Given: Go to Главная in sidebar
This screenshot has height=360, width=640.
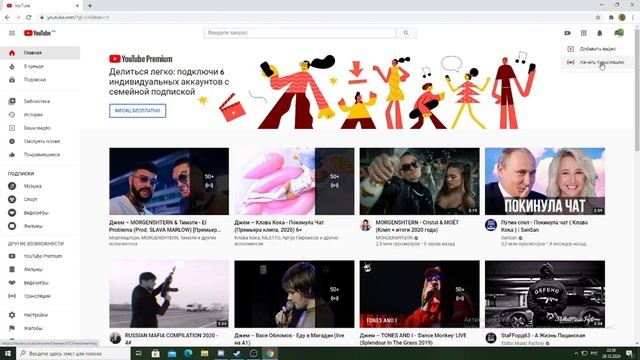Looking at the screenshot, I should point(40,53).
